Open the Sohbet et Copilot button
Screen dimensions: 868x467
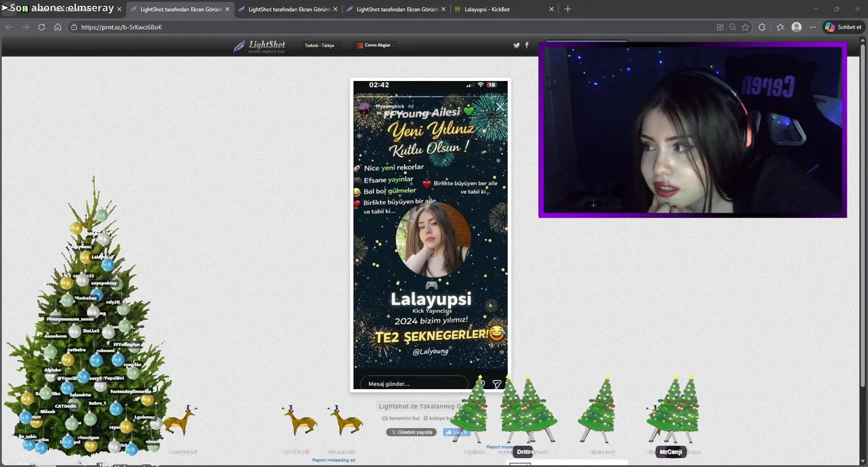tap(843, 27)
